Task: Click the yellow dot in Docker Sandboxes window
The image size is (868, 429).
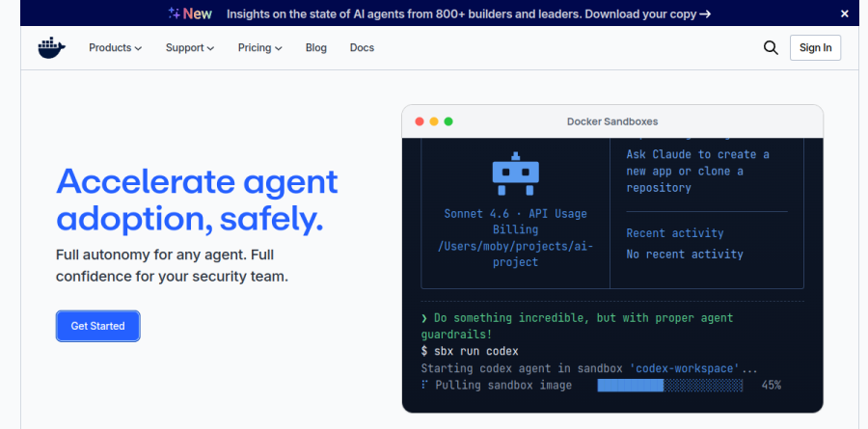Action: pyautogui.click(x=434, y=121)
